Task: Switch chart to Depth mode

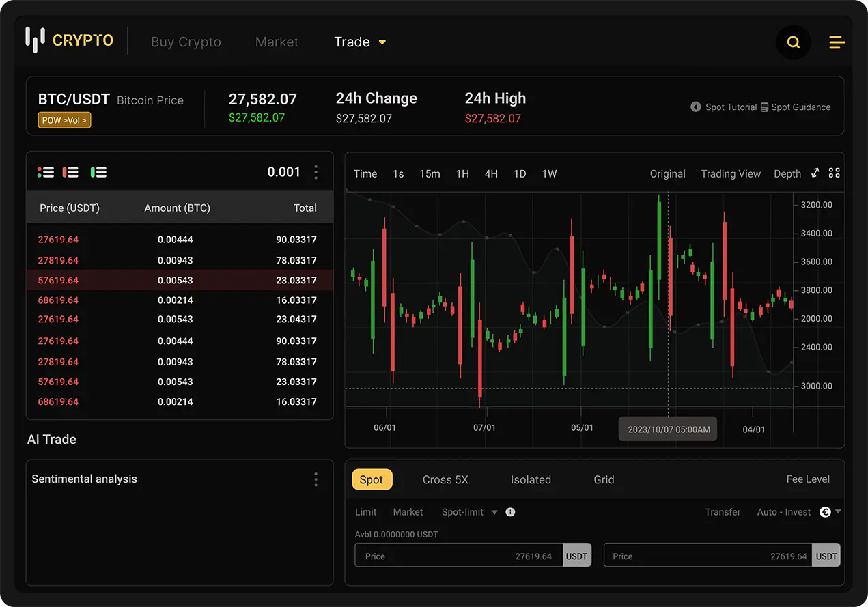Action: click(787, 173)
